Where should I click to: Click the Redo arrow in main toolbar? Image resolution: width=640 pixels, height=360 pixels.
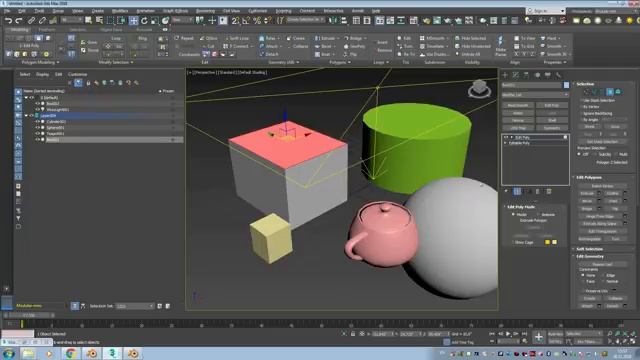19,20
